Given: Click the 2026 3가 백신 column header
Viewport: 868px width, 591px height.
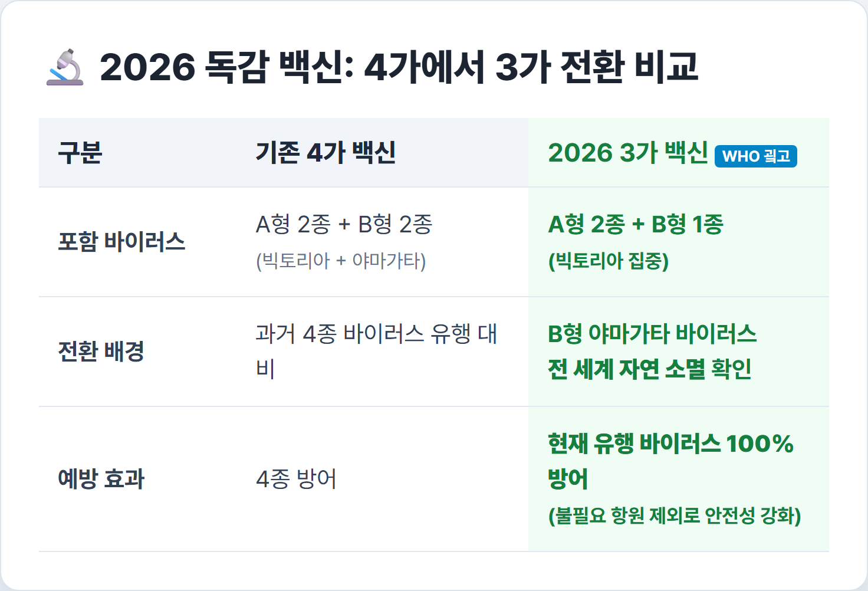Looking at the screenshot, I should (628, 153).
